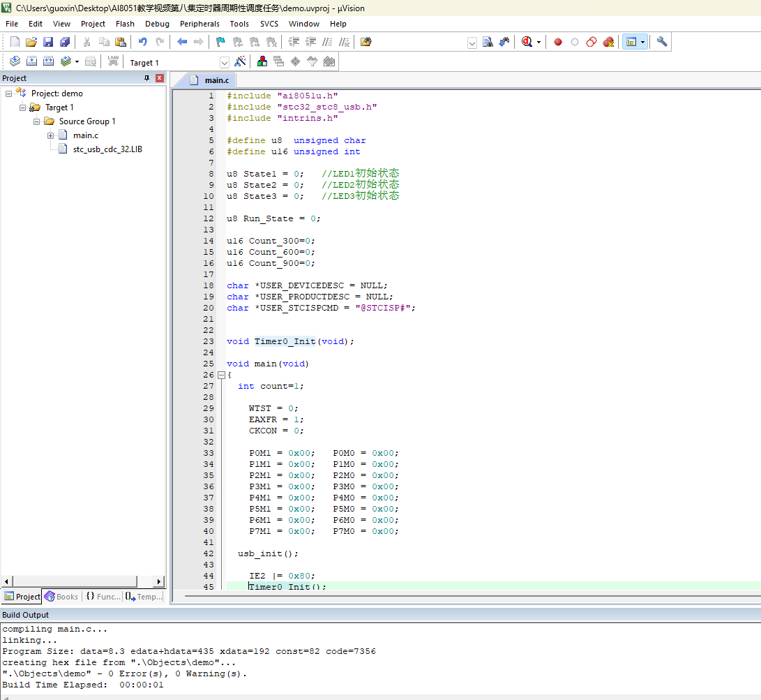The image size is (761, 700).
Task: Start the debug session
Action: point(527,42)
